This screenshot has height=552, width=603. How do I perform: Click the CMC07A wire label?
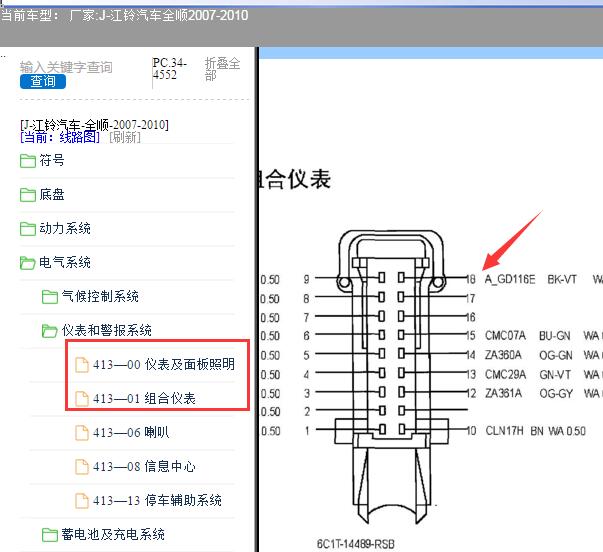point(505,335)
